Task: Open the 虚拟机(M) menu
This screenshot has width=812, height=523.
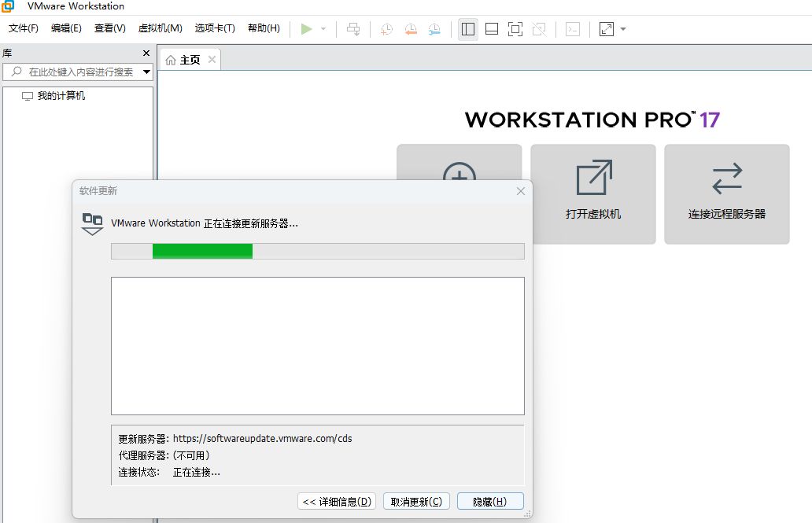Action: point(160,28)
